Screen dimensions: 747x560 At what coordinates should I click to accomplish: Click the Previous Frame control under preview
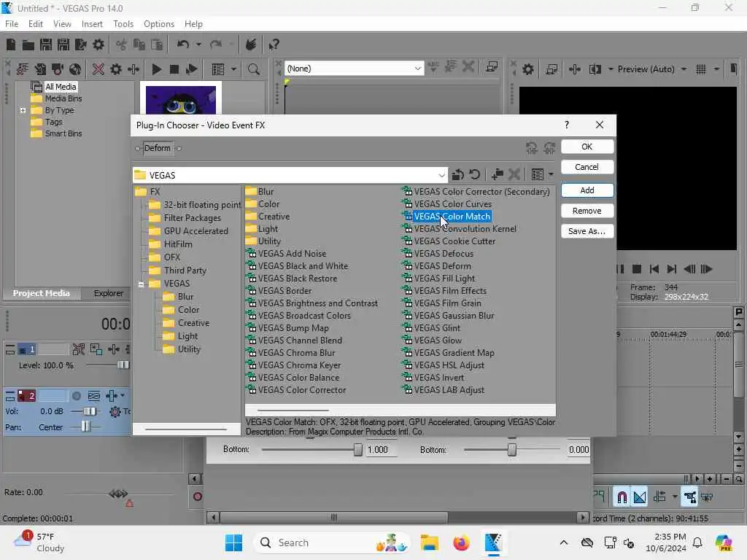pyautogui.click(x=689, y=269)
